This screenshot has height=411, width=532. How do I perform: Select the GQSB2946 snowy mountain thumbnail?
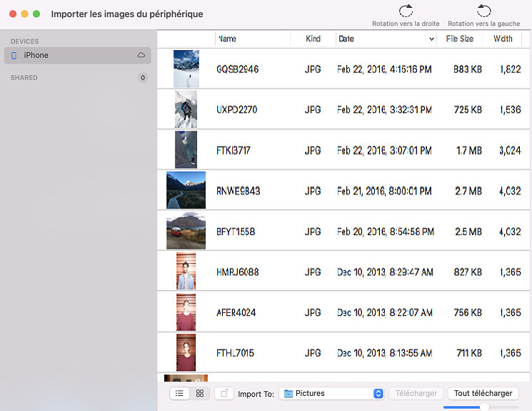[186, 69]
